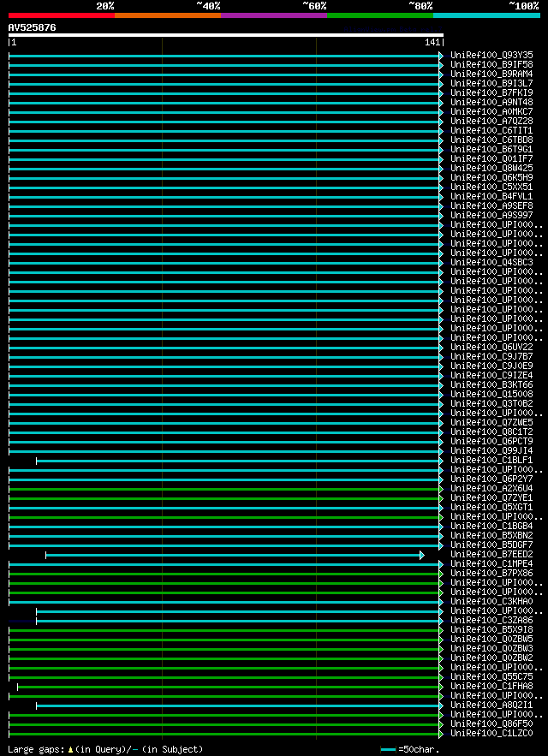Image resolution: width=548 pixels, height=756 pixels.
Task: Select hit label UniRef100_Q7ZWE5
Action: (491, 423)
